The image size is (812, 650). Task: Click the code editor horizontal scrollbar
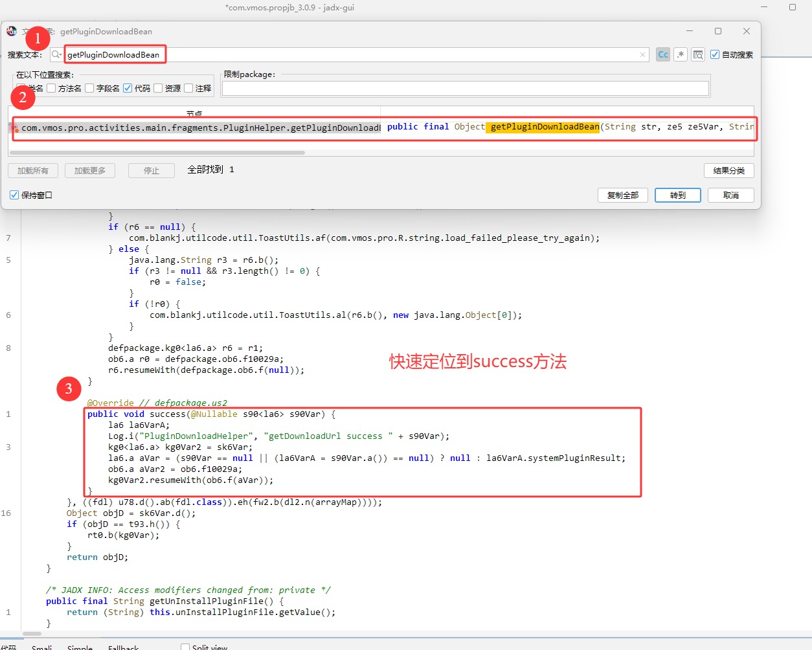click(32, 634)
